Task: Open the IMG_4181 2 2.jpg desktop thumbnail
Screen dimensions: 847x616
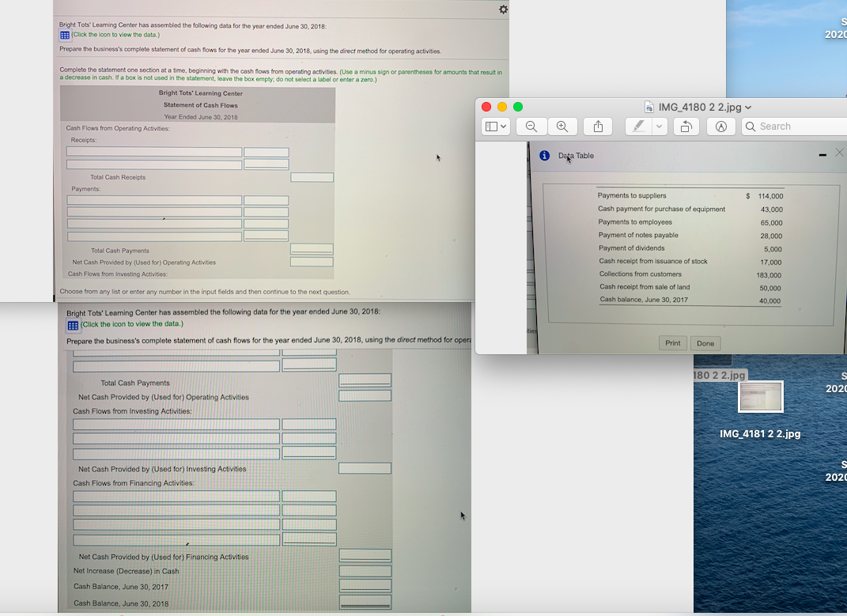Action: click(760, 397)
